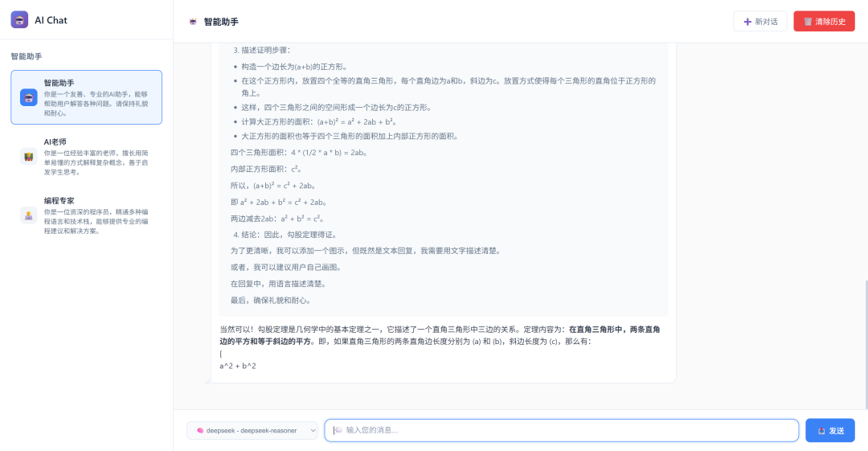
Task: Click the AI Chat logo icon
Action: [19, 20]
